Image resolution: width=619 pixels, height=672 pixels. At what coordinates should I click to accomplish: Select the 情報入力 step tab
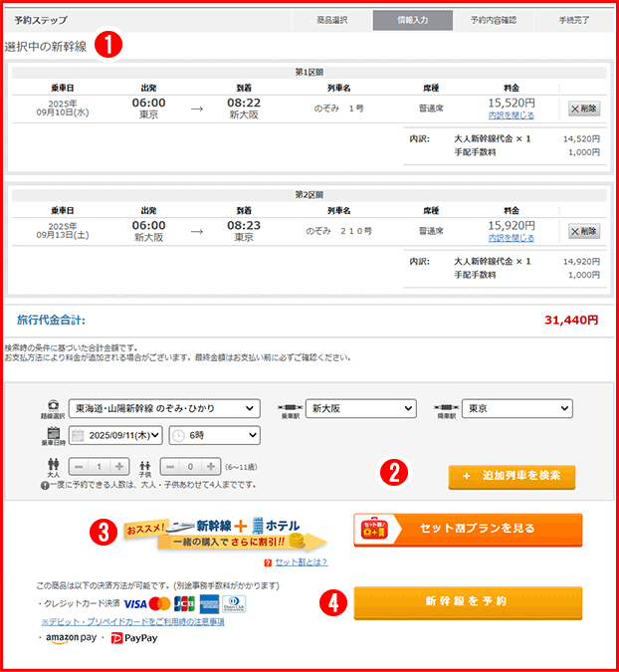pos(413,20)
